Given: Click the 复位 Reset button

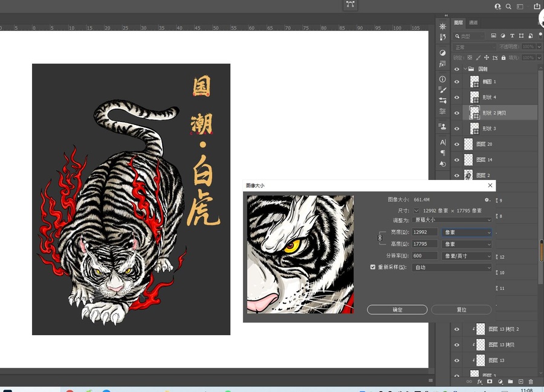Looking at the screenshot, I should point(461,309).
